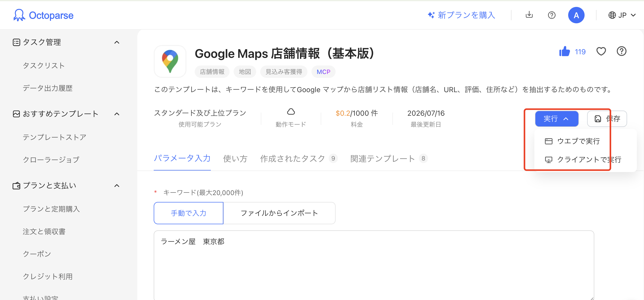Click the プランと支払い wallet icon
Viewport: 644px width, 300px height.
pyautogui.click(x=16, y=186)
